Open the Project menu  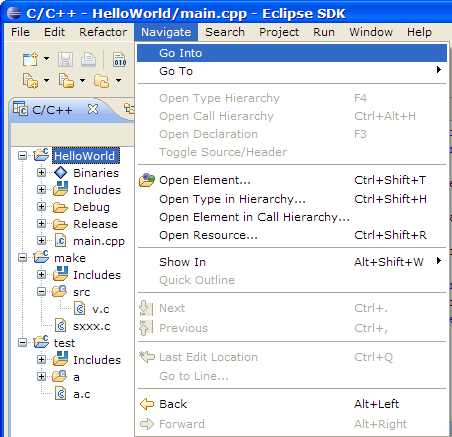(279, 32)
